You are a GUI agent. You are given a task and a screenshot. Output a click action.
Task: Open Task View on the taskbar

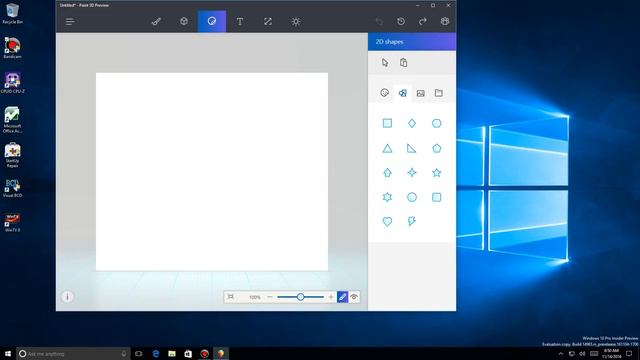tap(139, 353)
